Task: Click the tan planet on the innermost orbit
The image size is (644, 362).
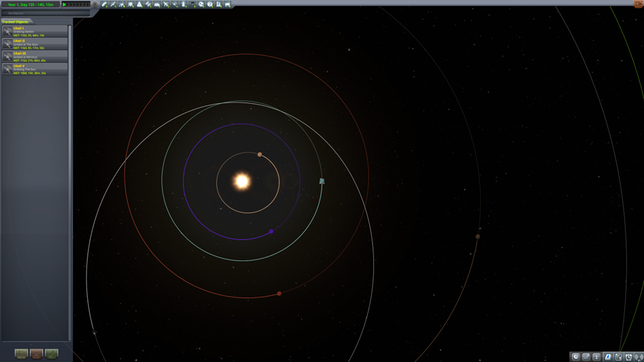Action: click(x=260, y=155)
